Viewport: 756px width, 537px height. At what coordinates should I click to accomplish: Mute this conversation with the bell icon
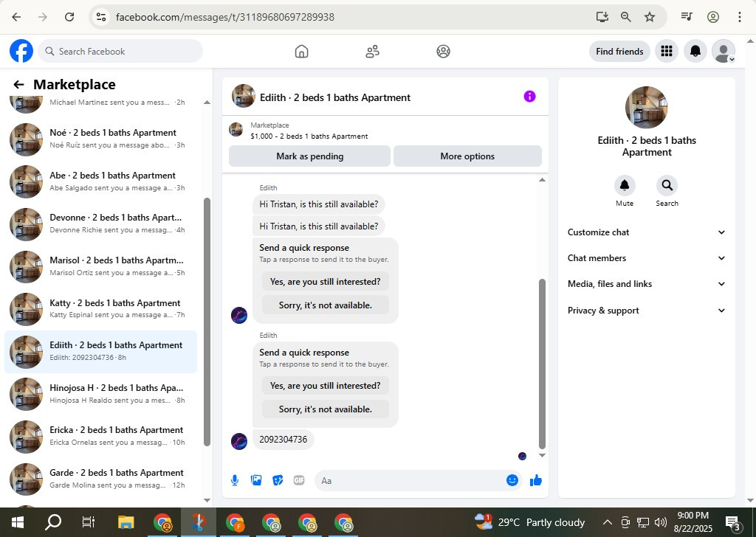point(625,185)
